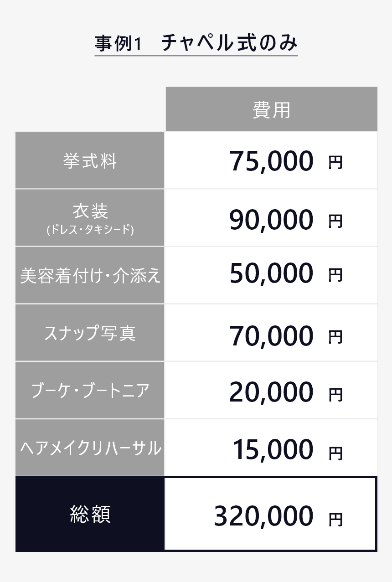
Task: Select the 320,000 円 total cell
Action: [x=271, y=514]
